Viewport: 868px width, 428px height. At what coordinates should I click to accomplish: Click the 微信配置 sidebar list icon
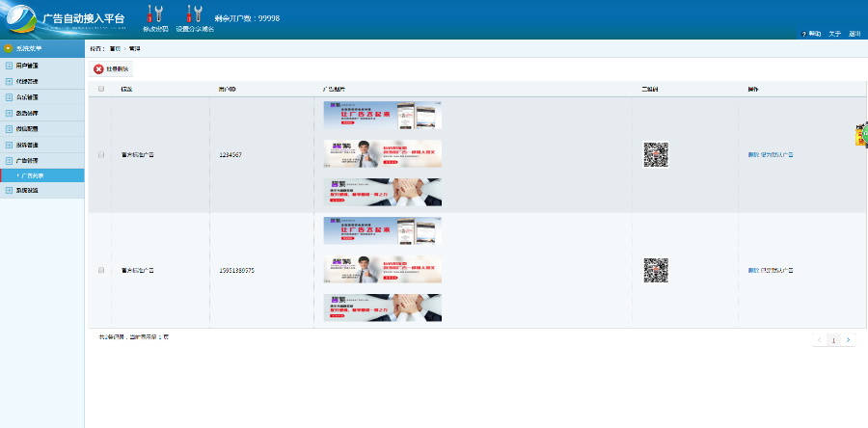[9, 129]
